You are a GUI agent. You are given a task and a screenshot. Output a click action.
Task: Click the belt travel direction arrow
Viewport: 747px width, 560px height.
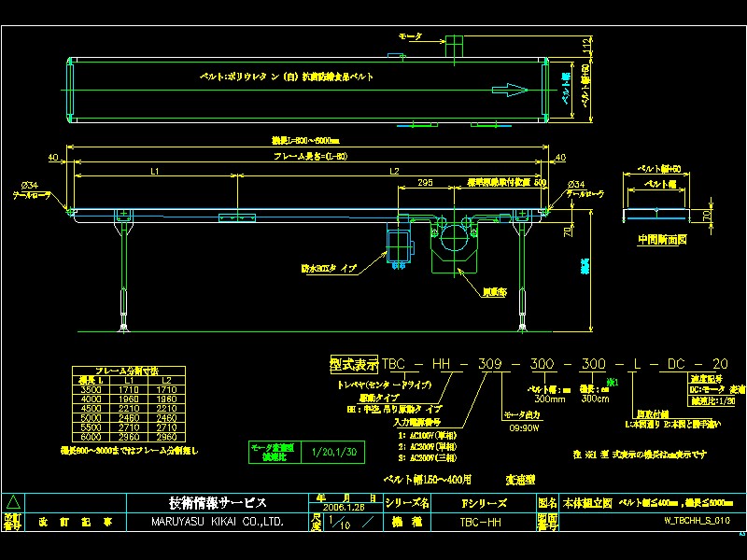click(510, 90)
